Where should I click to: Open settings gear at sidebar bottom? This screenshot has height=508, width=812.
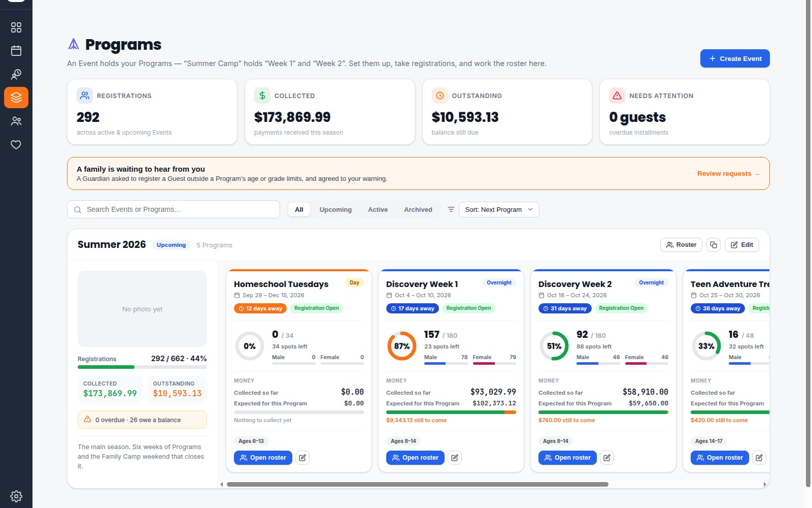(x=16, y=496)
